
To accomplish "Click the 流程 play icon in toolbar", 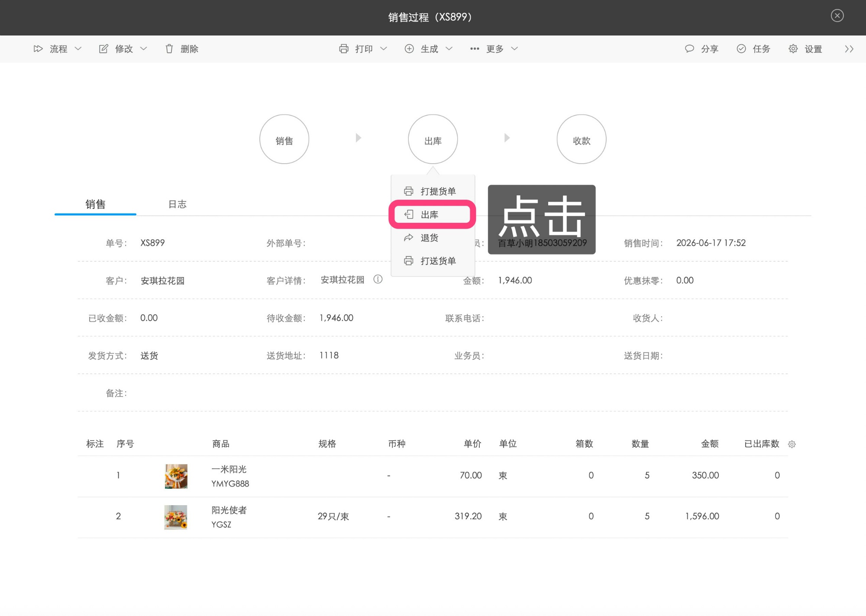I will 38,49.
